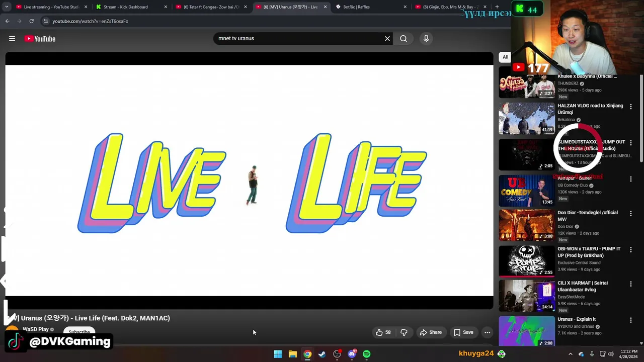
Task: Pause the Live Life video player
Action: pyautogui.click(x=249, y=181)
